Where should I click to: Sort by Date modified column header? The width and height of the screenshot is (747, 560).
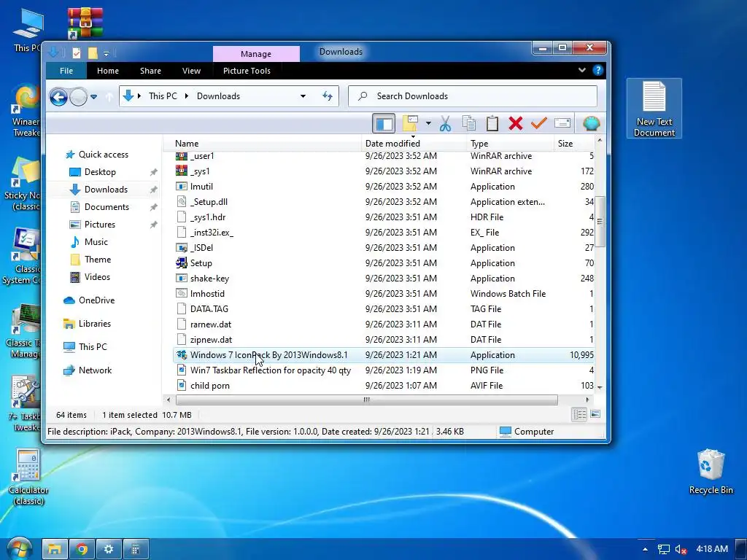pyautogui.click(x=392, y=144)
